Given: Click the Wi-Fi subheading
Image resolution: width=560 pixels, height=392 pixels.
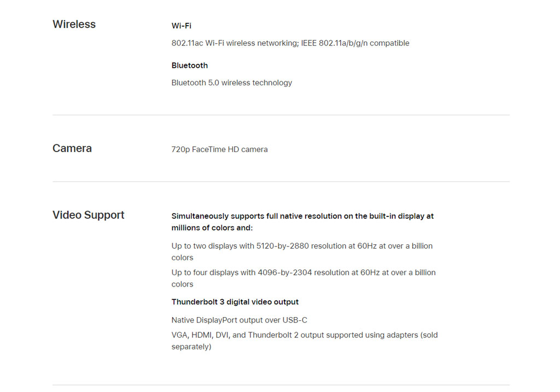Looking at the screenshot, I should 182,26.
